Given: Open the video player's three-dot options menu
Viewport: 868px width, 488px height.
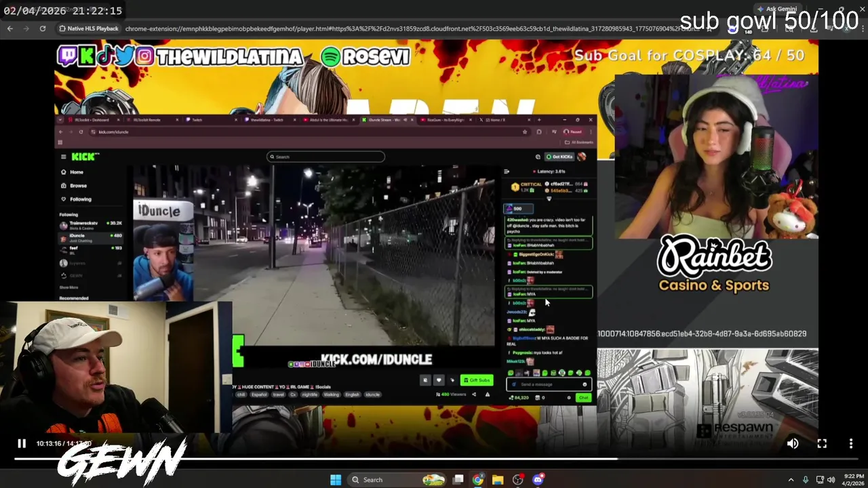Looking at the screenshot, I should pos(851,443).
